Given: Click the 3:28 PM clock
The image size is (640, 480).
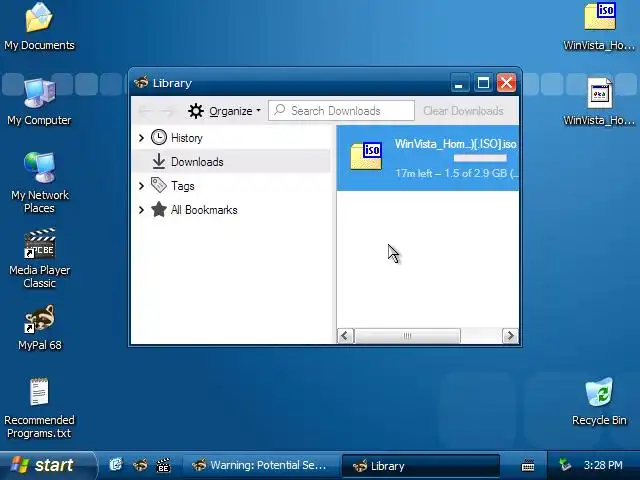Looking at the screenshot, I should pyautogui.click(x=603, y=465).
